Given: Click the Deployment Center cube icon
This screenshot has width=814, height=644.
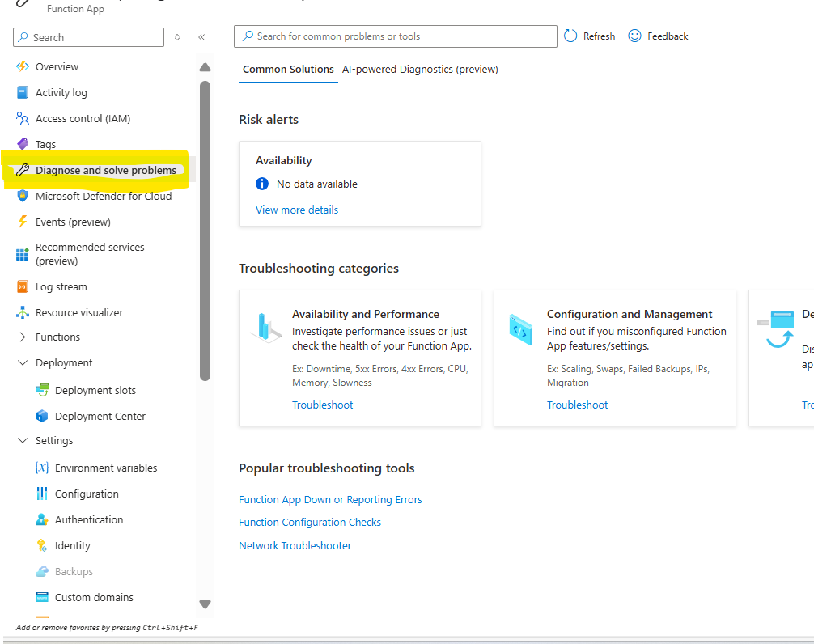Looking at the screenshot, I should (42, 416).
